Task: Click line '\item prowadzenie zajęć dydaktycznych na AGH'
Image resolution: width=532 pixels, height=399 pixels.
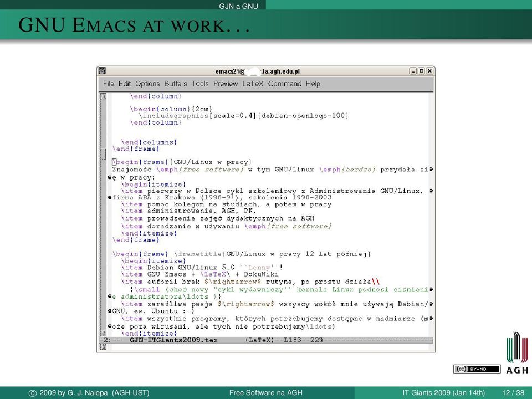Action: pos(217,218)
